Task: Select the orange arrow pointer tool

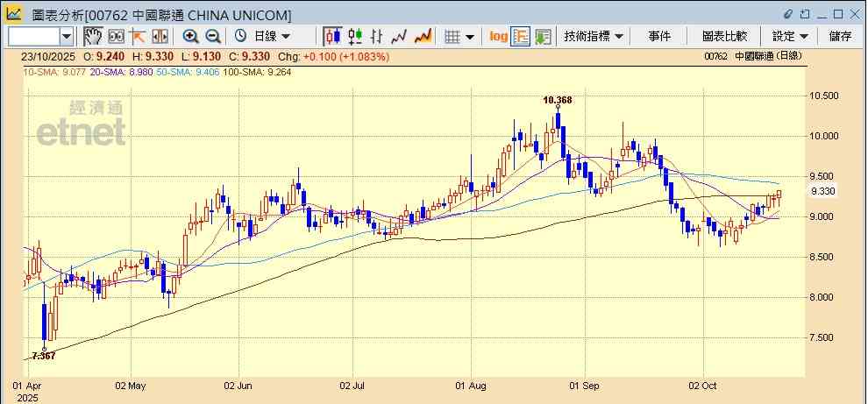Action: [138, 36]
